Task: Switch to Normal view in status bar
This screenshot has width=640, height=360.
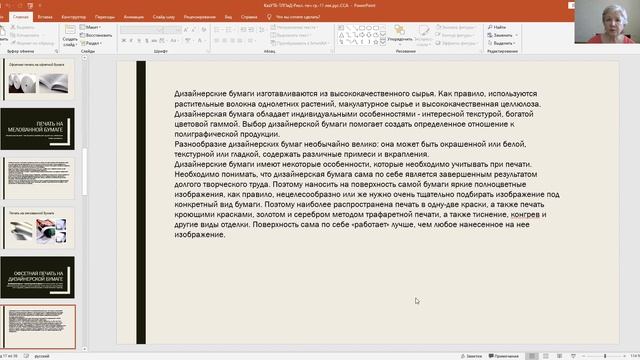Action: click(x=532, y=356)
